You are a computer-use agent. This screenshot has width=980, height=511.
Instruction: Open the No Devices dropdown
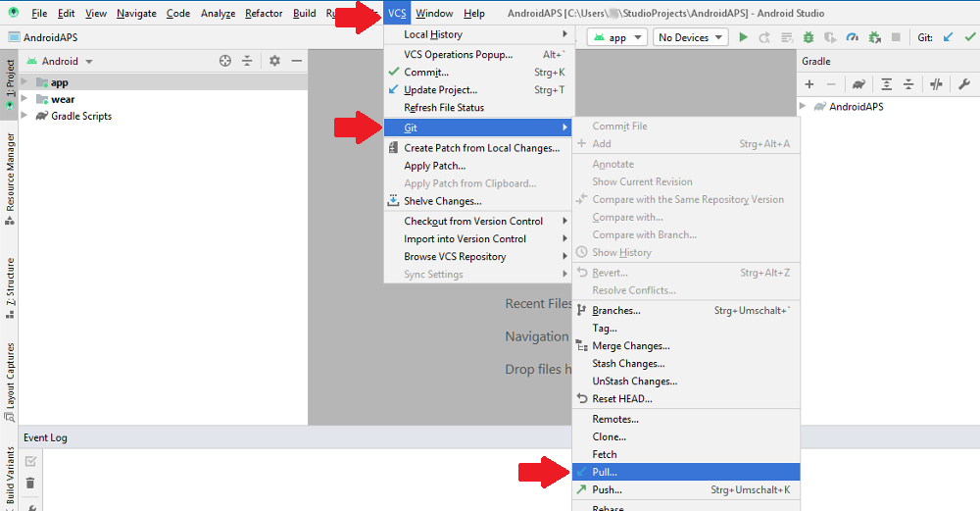tap(690, 37)
